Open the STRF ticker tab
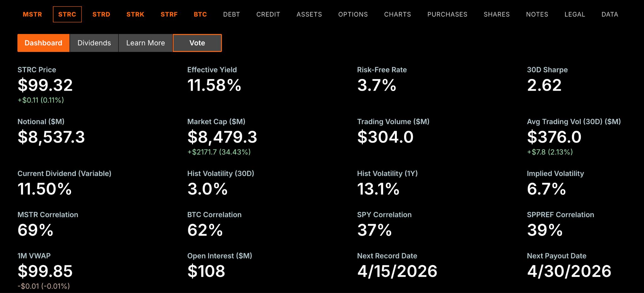 tap(169, 14)
